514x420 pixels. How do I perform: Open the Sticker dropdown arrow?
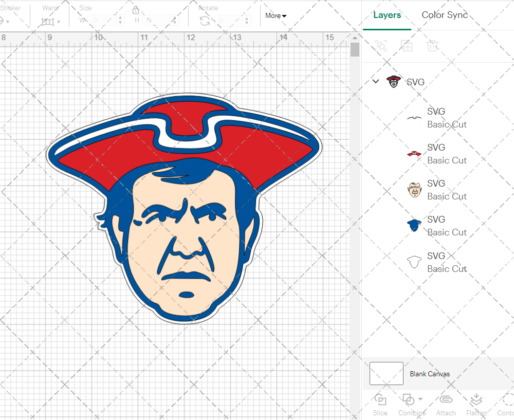(8, 22)
